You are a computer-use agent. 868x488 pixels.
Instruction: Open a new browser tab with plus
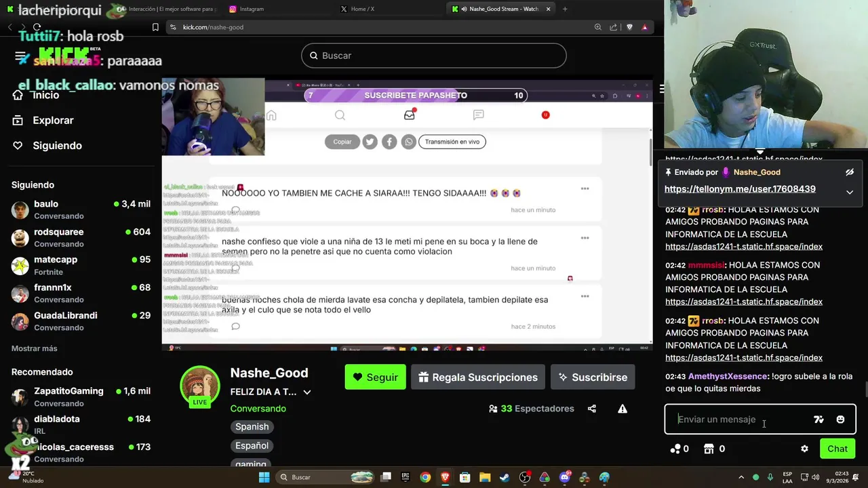pyautogui.click(x=565, y=9)
